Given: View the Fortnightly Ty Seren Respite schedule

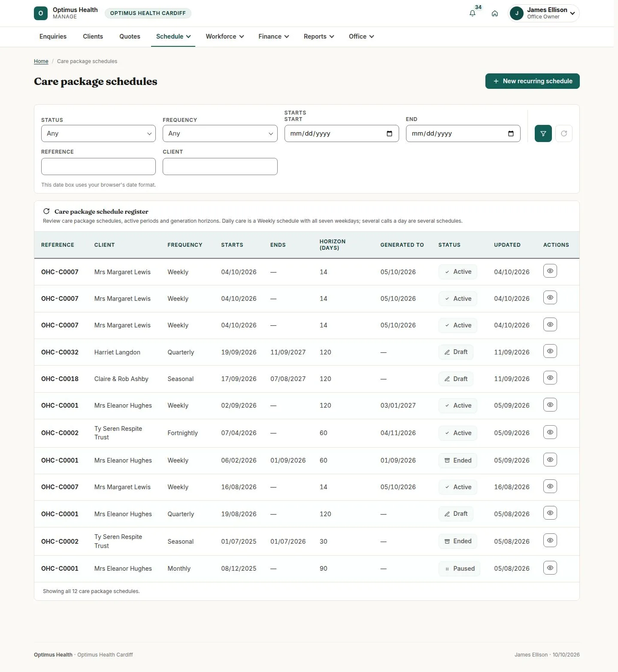Looking at the screenshot, I should coord(550,432).
